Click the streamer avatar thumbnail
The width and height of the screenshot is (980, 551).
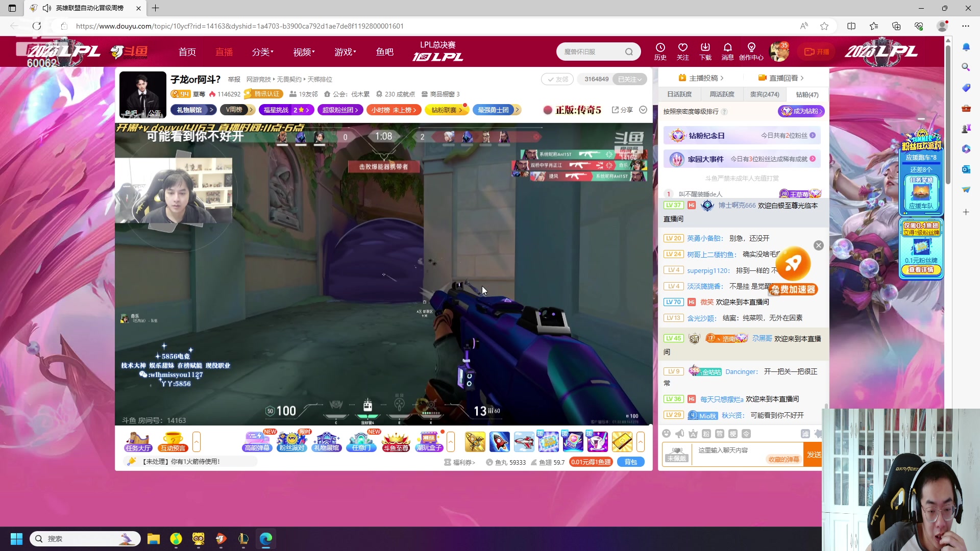(x=142, y=95)
